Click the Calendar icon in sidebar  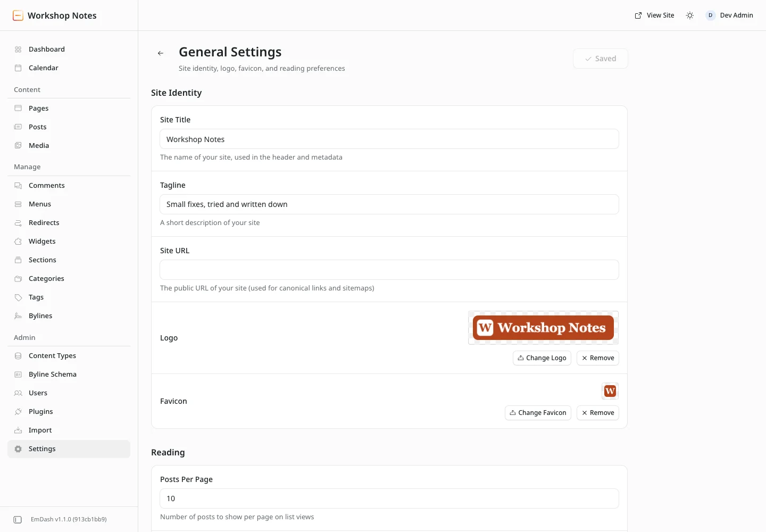(18, 68)
